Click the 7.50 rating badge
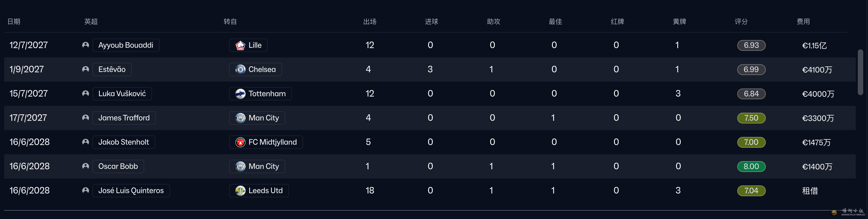Viewport: 868px width, 219px height. pos(751,118)
